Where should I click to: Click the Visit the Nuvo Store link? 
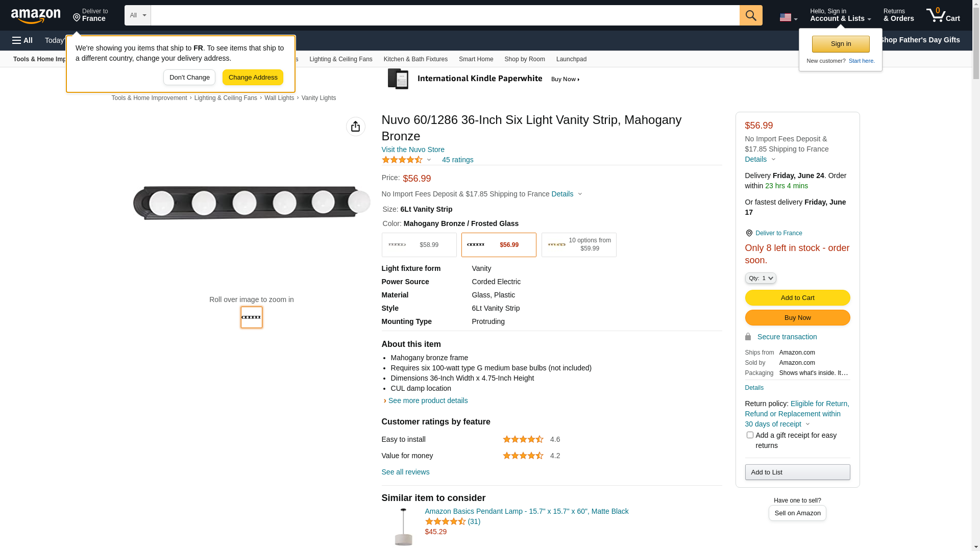click(413, 149)
